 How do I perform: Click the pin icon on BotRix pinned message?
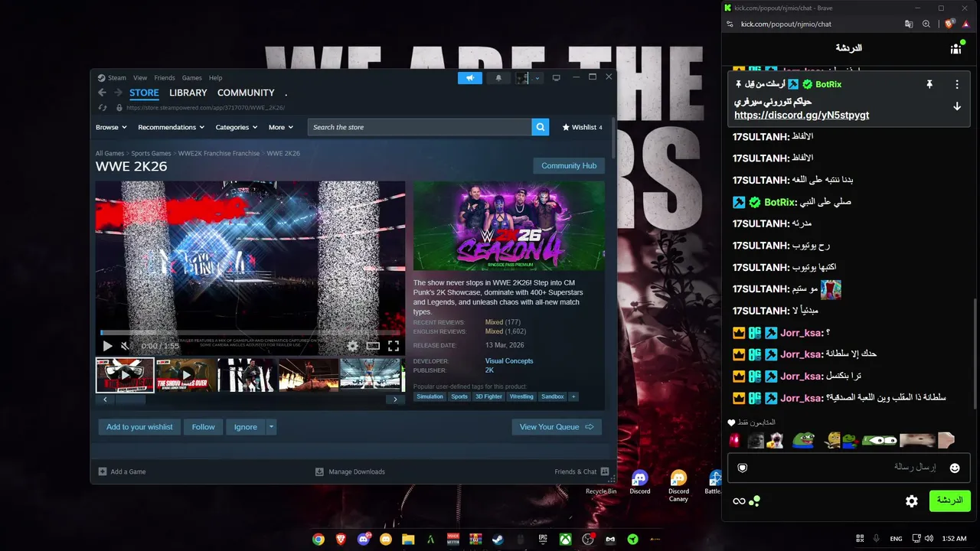click(929, 84)
